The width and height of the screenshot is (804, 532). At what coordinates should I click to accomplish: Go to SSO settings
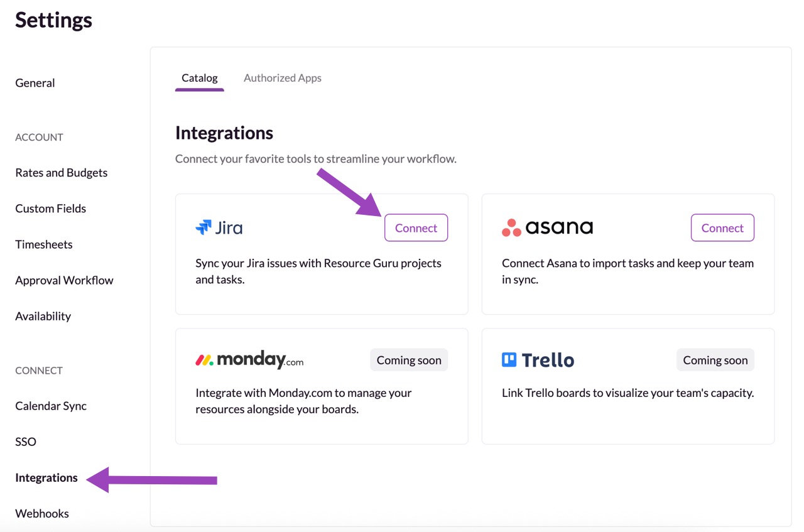(x=26, y=442)
